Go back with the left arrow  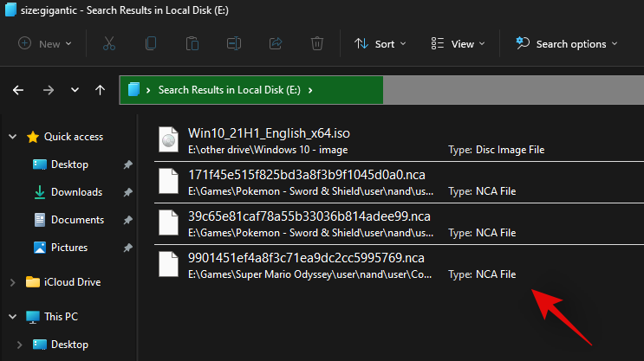pos(18,89)
